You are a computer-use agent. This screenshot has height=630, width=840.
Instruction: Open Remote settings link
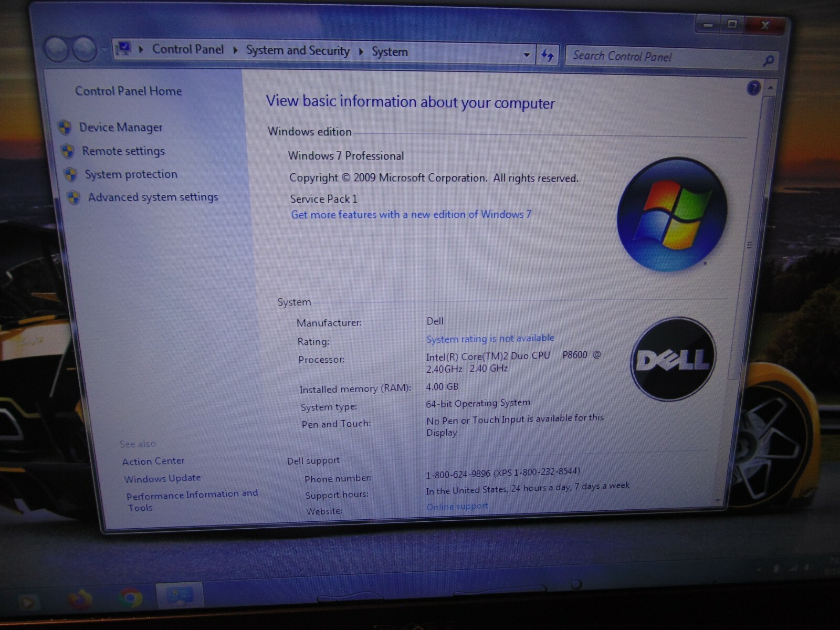pyautogui.click(x=123, y=151)
